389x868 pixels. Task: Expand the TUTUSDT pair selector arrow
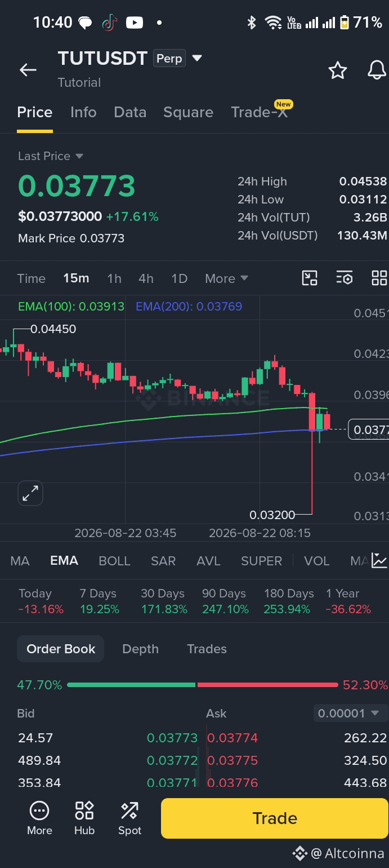pyautogui.click(x=196, y=58)
